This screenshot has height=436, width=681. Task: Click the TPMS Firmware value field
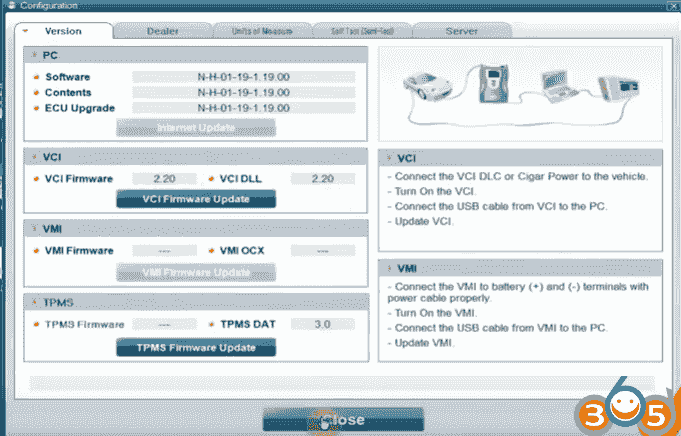(x=165, y=324)
